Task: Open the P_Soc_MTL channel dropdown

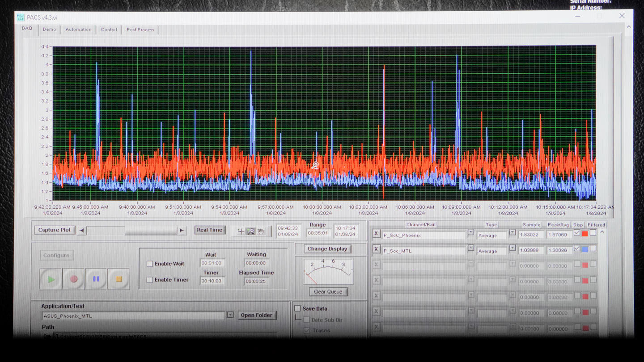Action: 471,248
